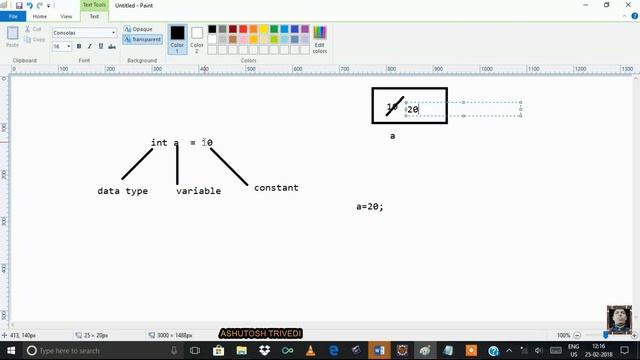The height and width of the screenshot is (360, 640).
Task: Click the Save icon in quick access toolbar
Action: click(x=19, y=5)
